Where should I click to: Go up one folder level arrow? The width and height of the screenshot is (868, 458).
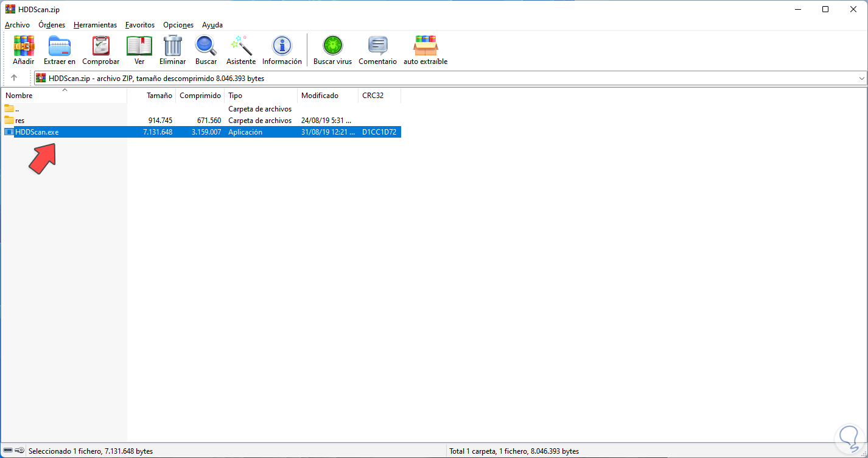(x=14, y=78)
